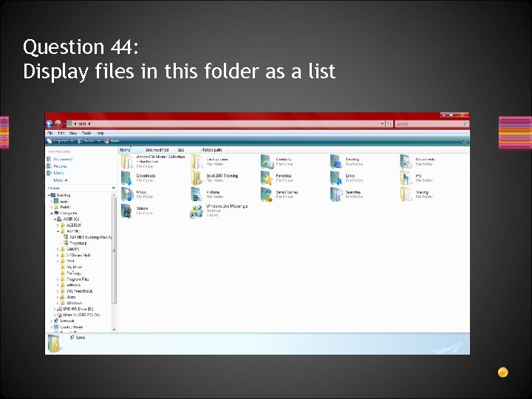Expand the Program Files tree node
This screenshot has height=399, width=532.
coord(58,279)
